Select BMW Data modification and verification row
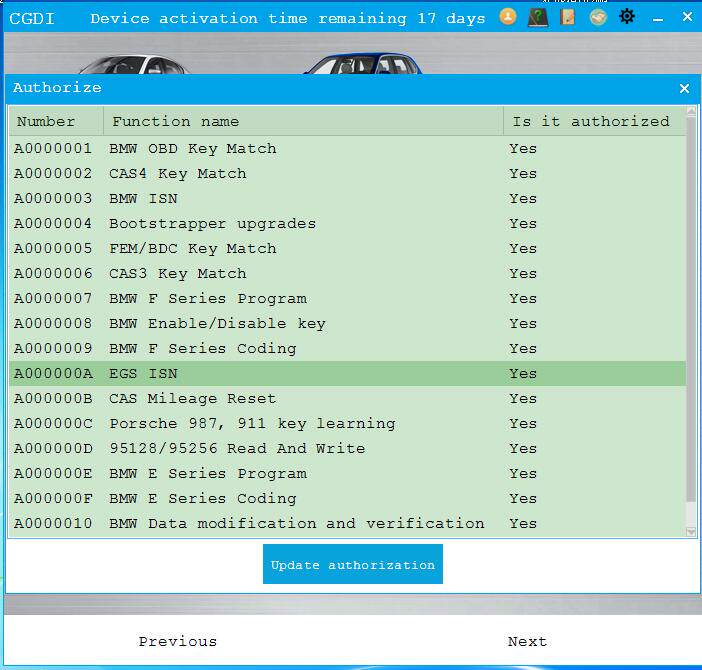The height and width of the screenshot is (670, 702). click(347, 524)
